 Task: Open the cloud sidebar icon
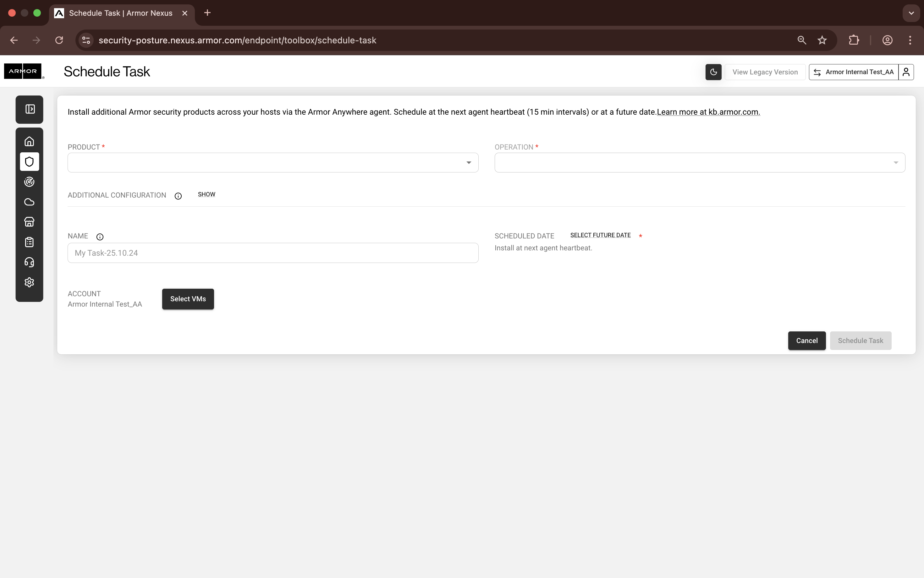click(30, 202)
